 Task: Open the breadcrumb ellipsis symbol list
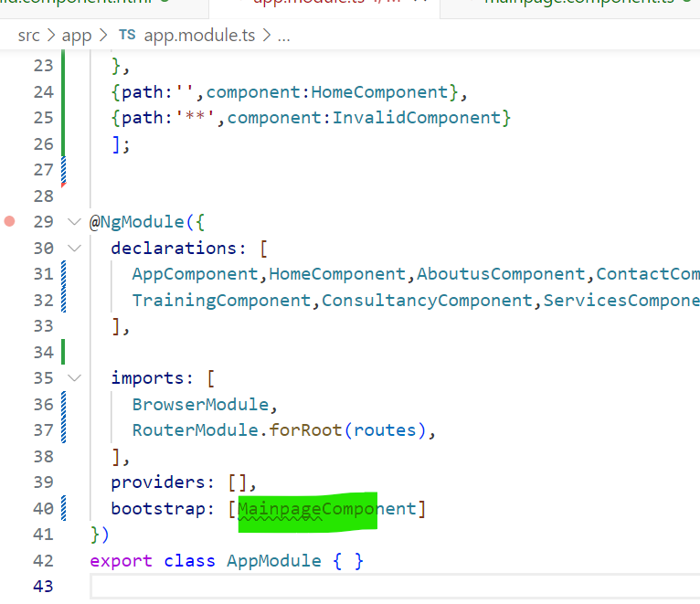(x=284, y=36)
